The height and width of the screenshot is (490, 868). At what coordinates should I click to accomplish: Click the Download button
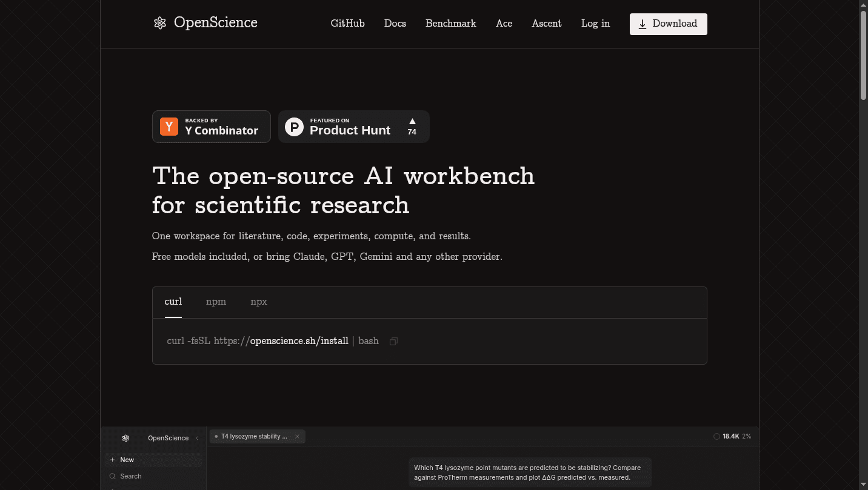point(668,24)
